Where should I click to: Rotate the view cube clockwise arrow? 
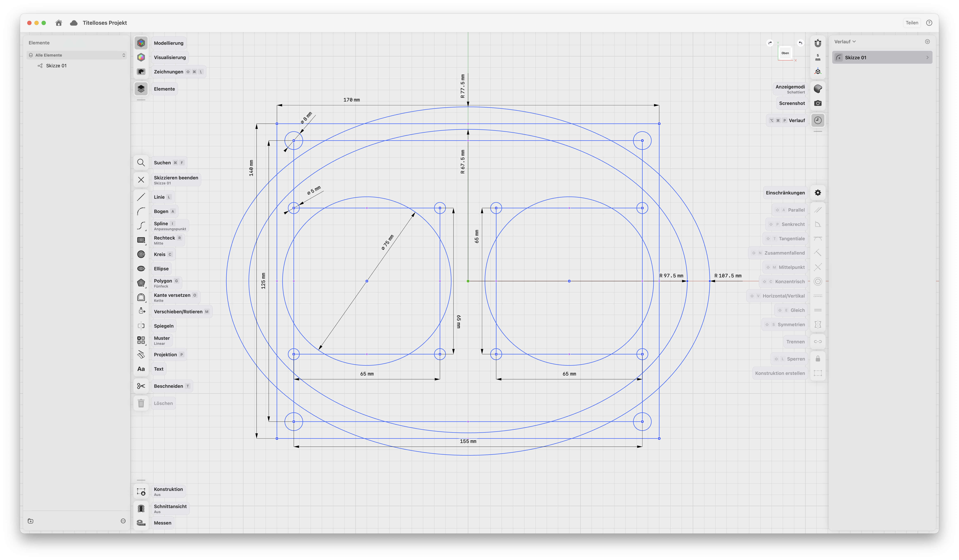pos(770,43)
